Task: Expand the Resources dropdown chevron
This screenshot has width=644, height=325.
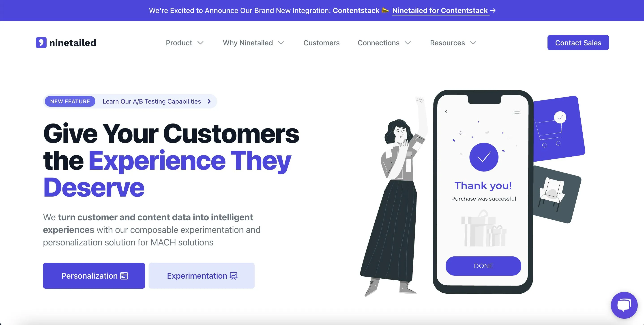Action: coord(473,43)
